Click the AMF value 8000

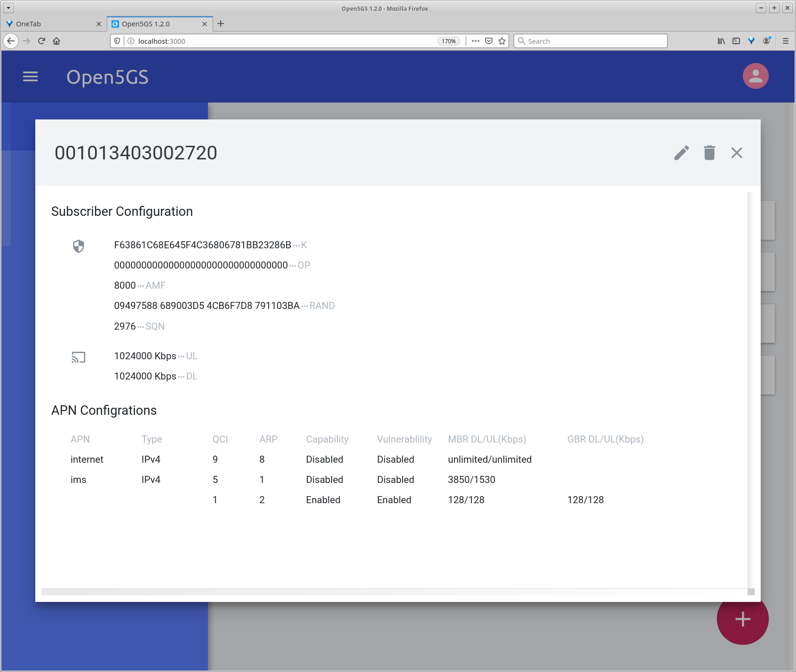click(125, 285)
